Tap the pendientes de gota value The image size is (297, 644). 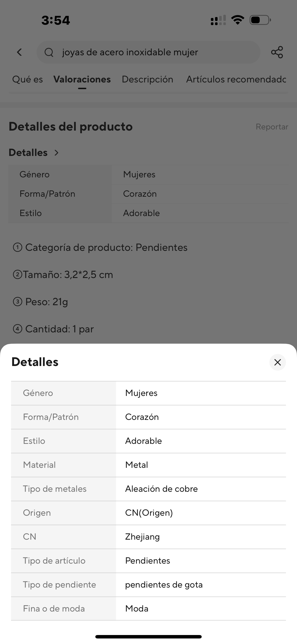coord(164,585)
